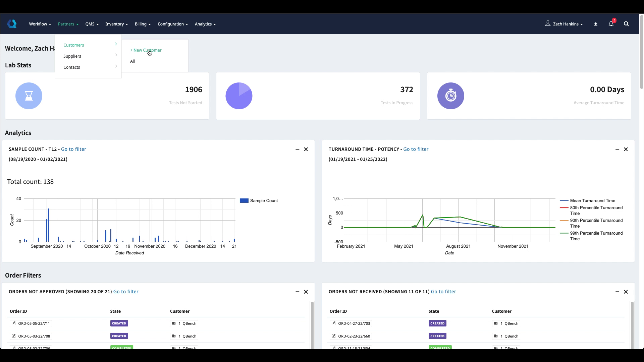Open the notifications bell icon
The image size is (644, 362).
point(611,24)
